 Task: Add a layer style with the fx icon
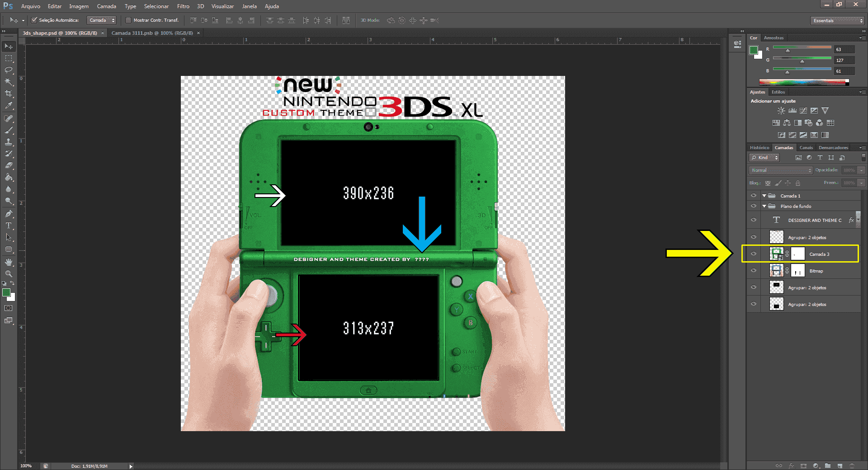(x=791, y=465)
